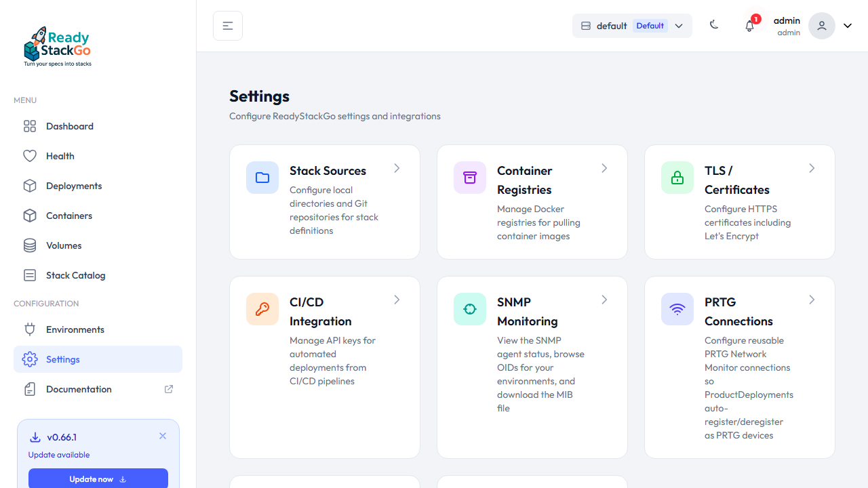
Task: Click the Containers box icon
Action: pos(30,216)
